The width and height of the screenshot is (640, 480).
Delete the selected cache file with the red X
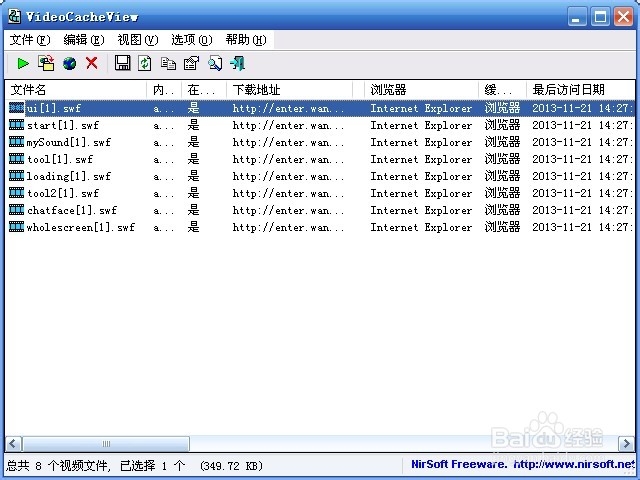(x=92, y=63)
